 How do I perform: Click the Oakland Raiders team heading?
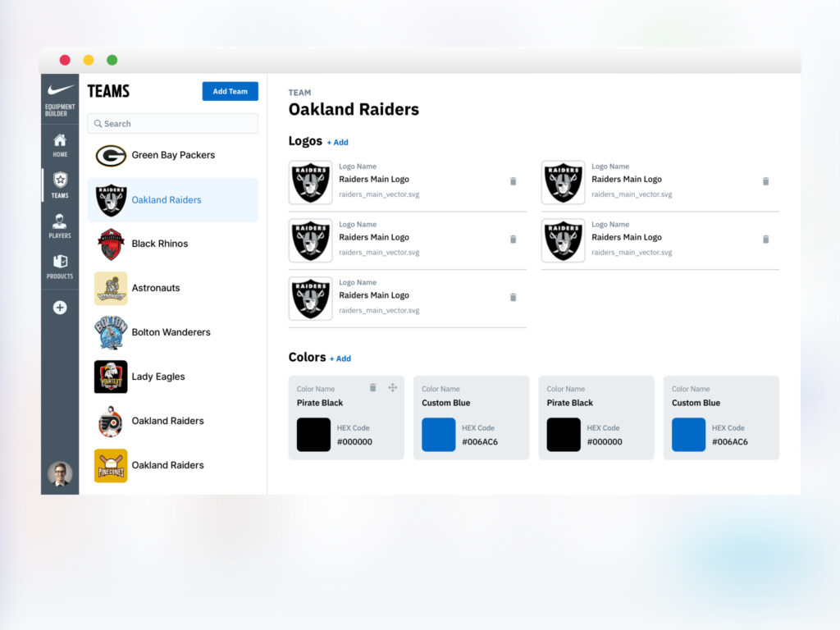(x=354, y=109)
